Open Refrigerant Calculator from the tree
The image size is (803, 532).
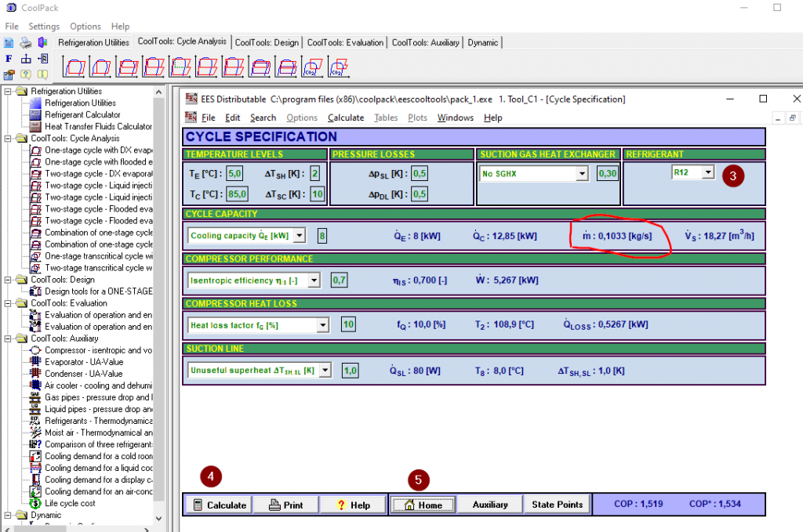click(x=82, y=114)
